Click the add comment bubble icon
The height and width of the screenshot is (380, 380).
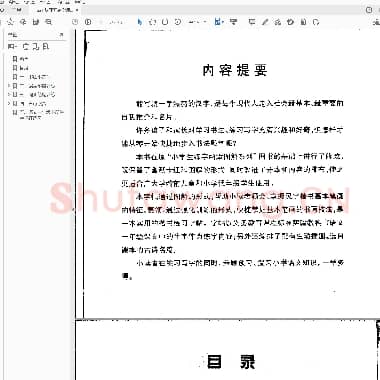point(252,22)
